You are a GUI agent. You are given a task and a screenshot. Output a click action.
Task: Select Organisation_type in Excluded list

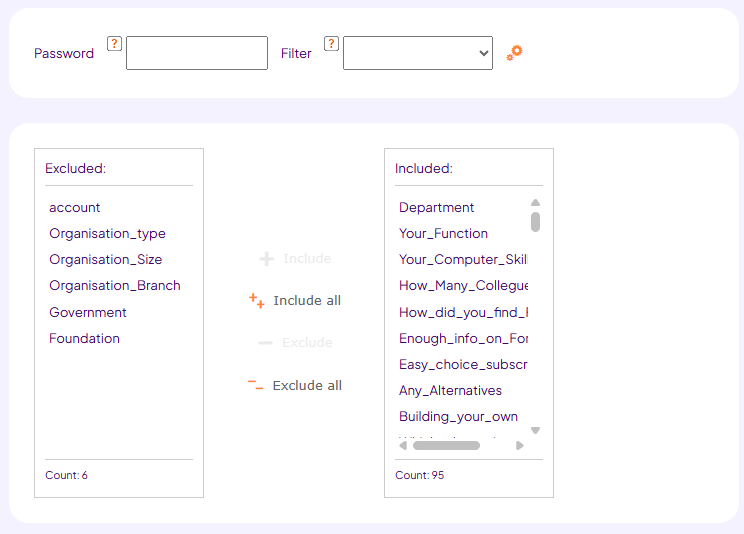coord(107,233)
